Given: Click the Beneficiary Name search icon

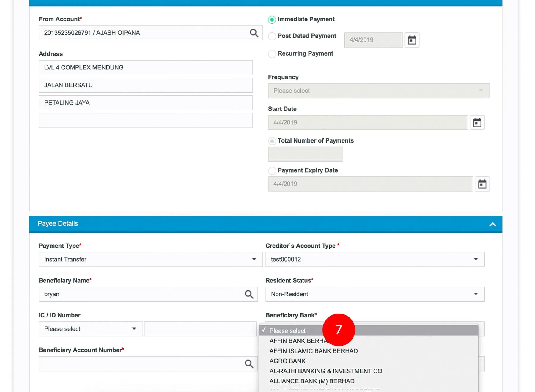Looking at the screenshot, I should tap(249, 294).
